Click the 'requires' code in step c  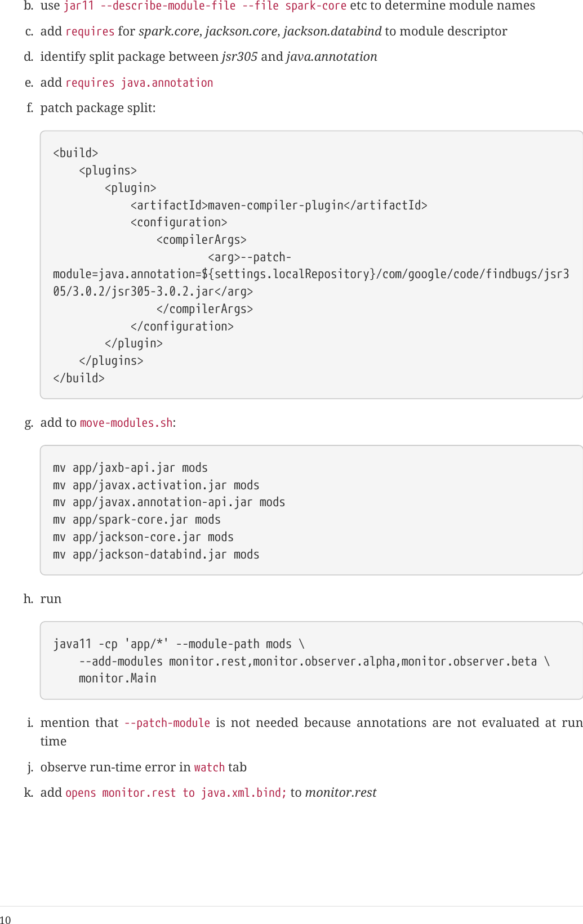pos(90,32)
